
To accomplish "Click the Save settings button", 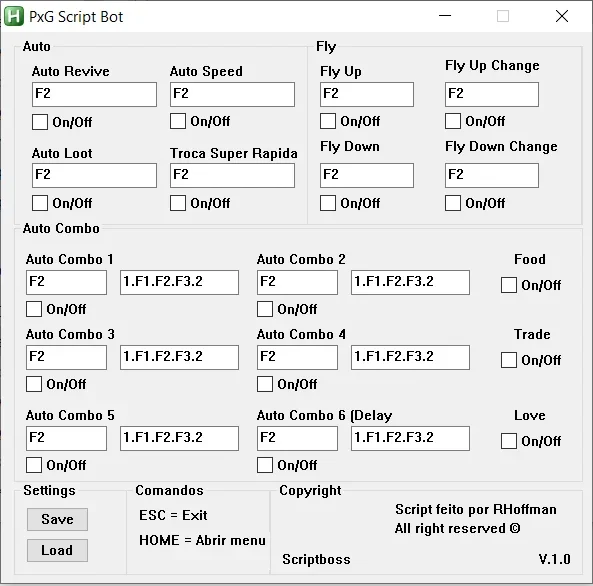I will [x=57, y=519].
